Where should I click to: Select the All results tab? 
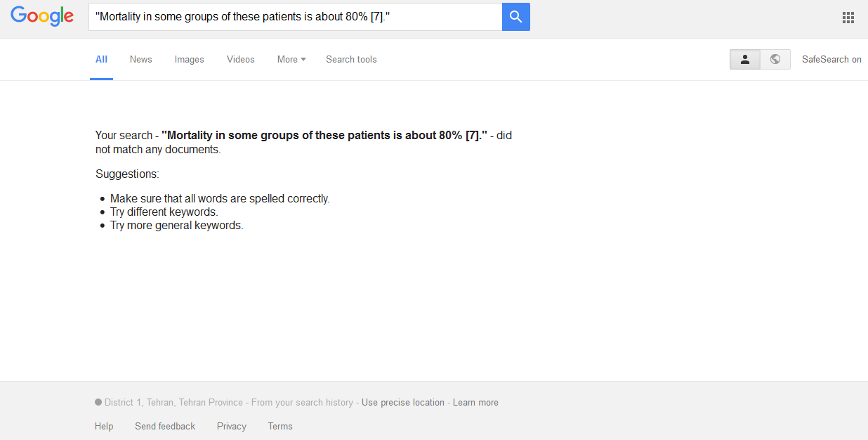coord(101,60)
